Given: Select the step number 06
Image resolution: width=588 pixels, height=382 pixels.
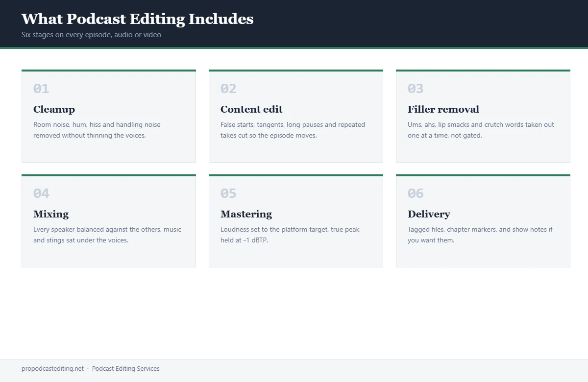Looking at the screenshot, I should click(416, 193).
